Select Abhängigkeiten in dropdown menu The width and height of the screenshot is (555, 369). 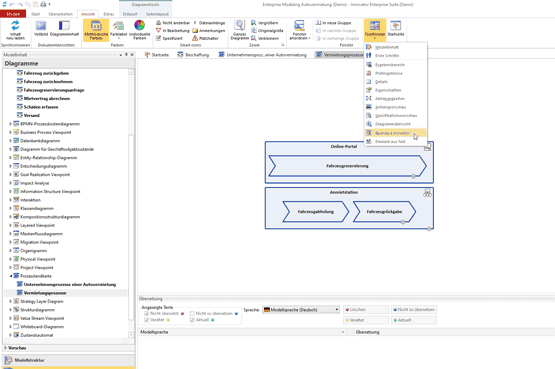pyautogui.click(x=395, y=99)
